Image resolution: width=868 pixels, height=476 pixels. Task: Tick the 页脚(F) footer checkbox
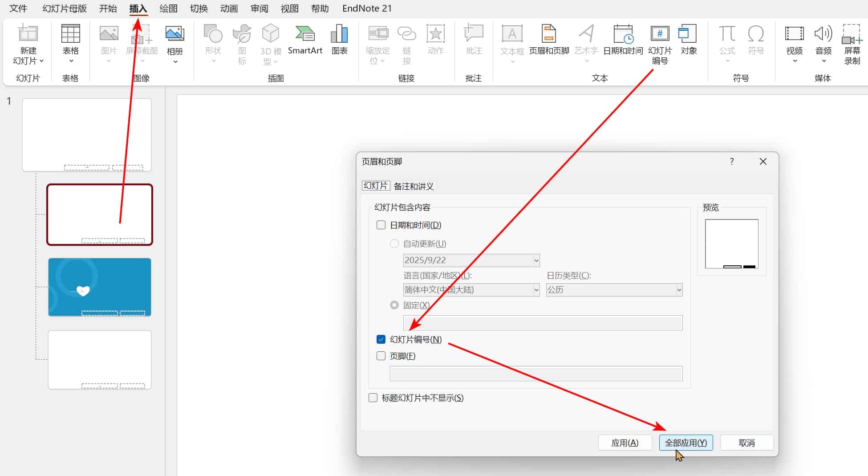tap(381, 356)
